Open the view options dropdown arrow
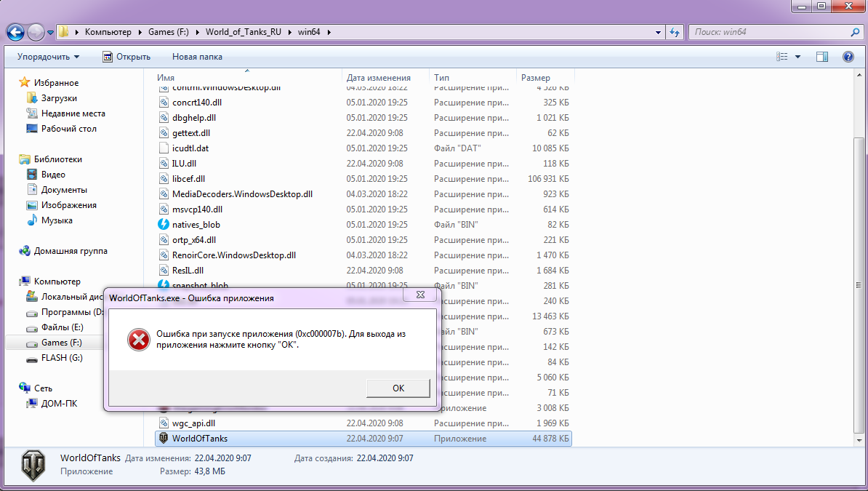868x491 pixels. click(797, 57)
